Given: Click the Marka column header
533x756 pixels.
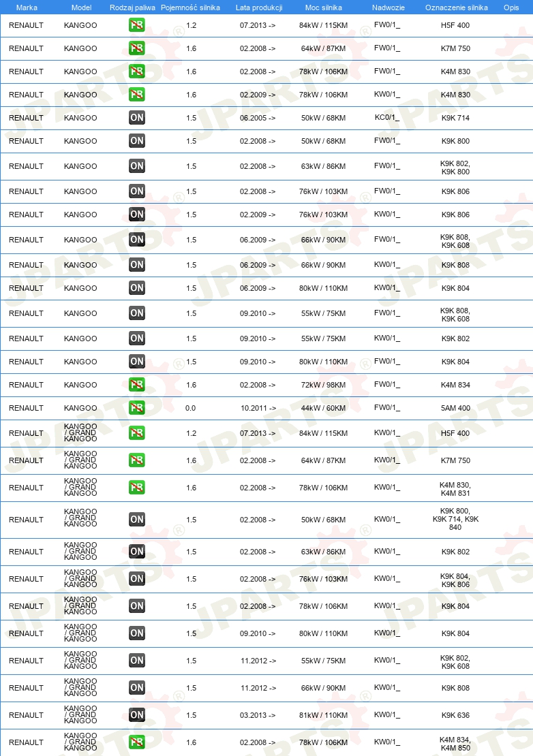Looking at the screenshot, I should (x=27, y=7).
